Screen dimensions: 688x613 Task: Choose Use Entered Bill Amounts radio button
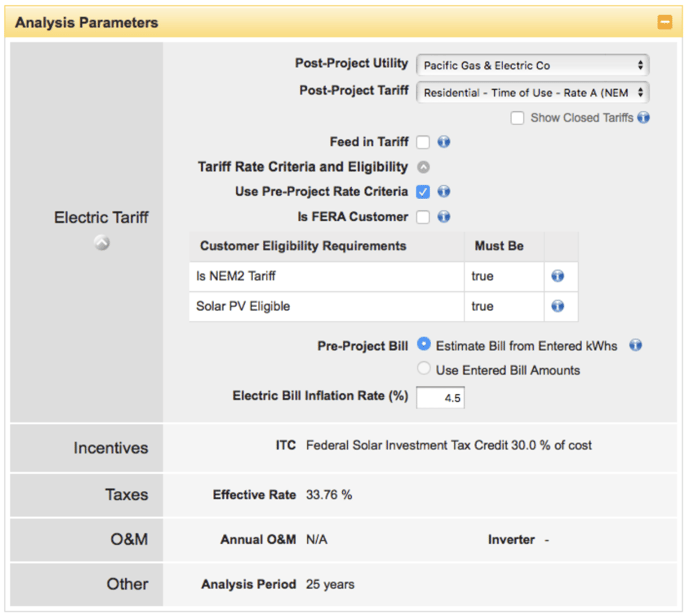423,370
